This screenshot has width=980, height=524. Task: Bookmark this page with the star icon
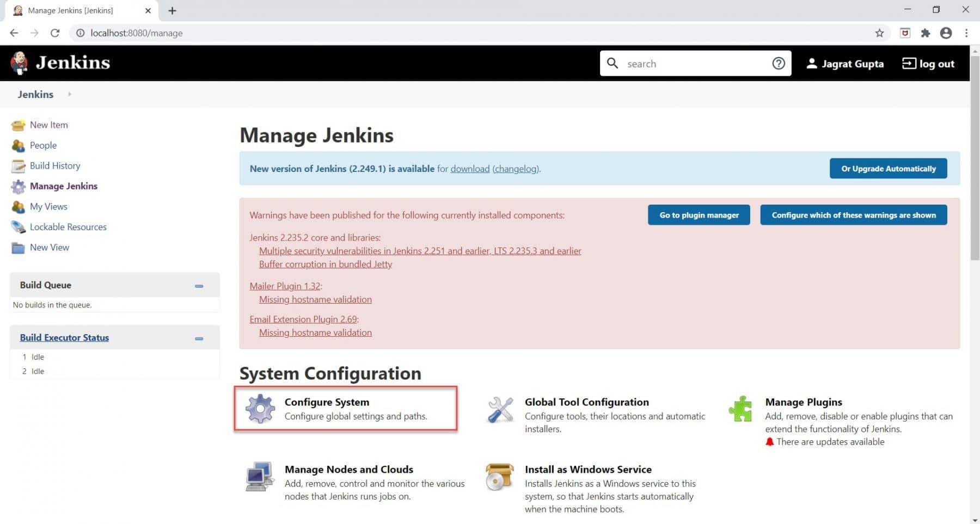pyautogui.click(x=879, y=33)
